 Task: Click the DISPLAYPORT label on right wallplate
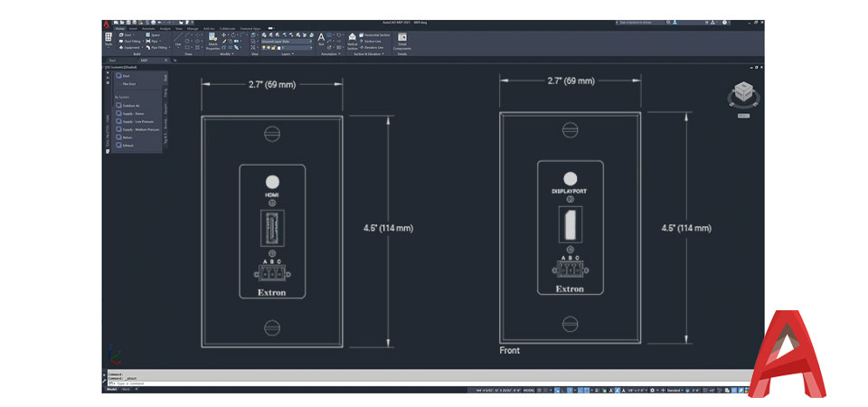(x=569, y=191)
